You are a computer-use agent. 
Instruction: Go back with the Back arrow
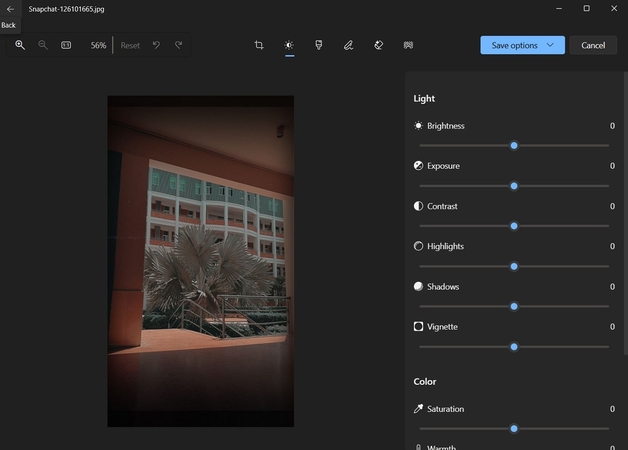click(10, 9)
